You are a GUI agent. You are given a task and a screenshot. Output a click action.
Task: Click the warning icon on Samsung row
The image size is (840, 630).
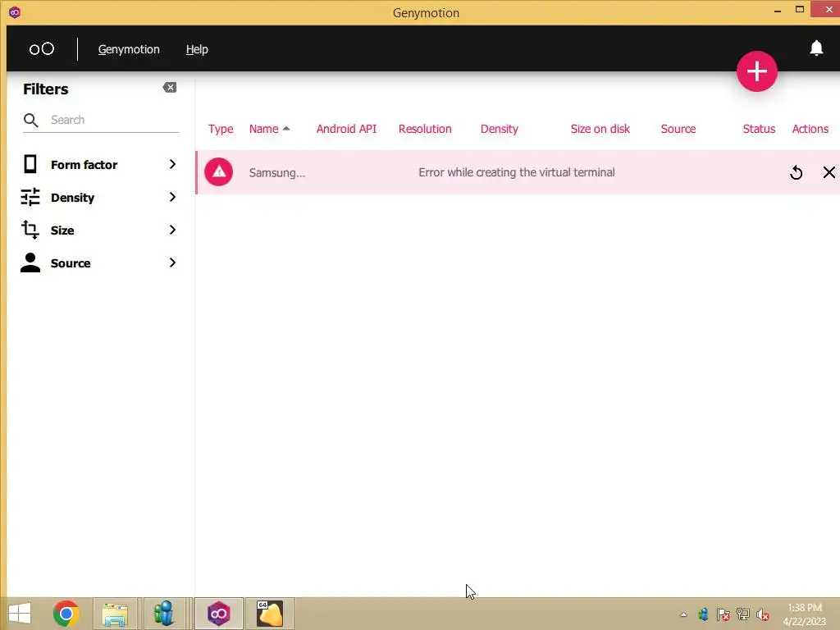[218, 172]
